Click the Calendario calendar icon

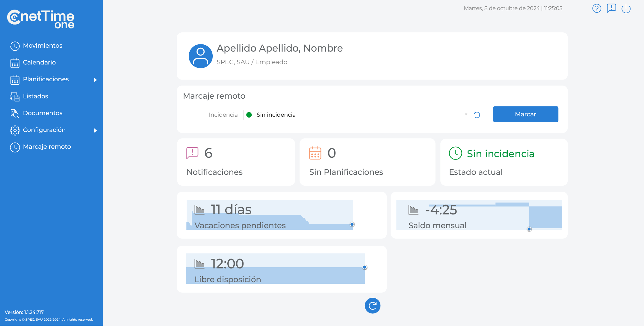15,63
